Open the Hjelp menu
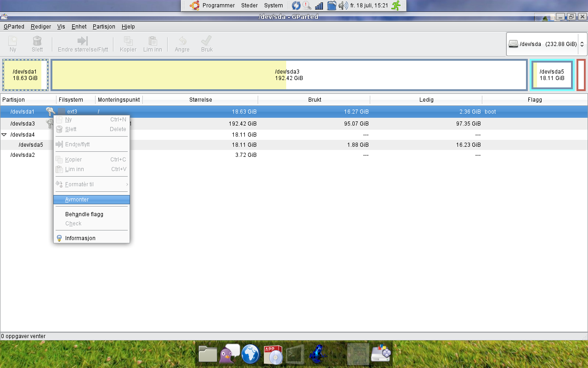 [128, 27]
